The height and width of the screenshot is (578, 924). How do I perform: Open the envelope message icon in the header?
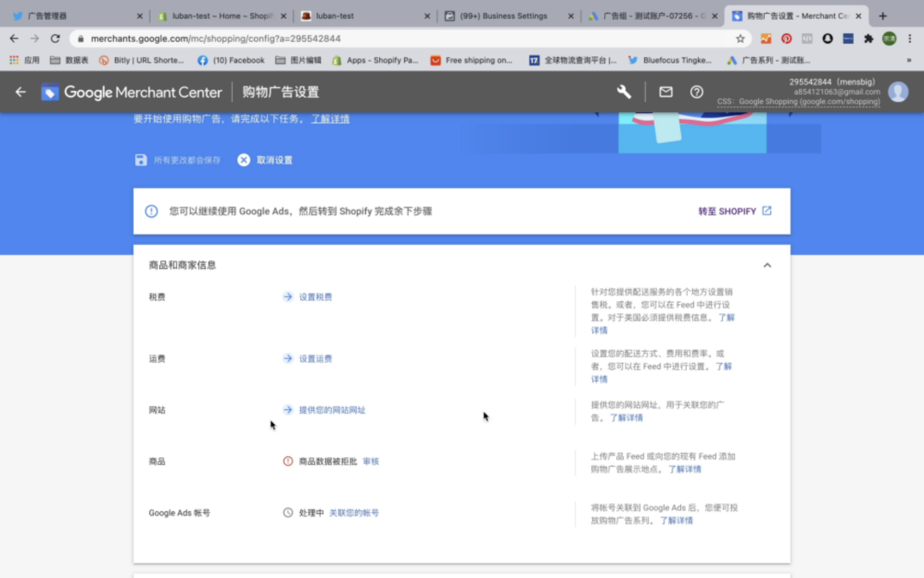[x=666, y=92]
